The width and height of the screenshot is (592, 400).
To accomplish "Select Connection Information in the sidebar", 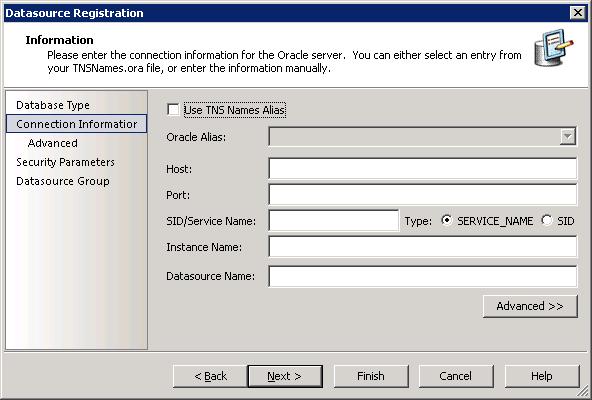I will (76, 124).
